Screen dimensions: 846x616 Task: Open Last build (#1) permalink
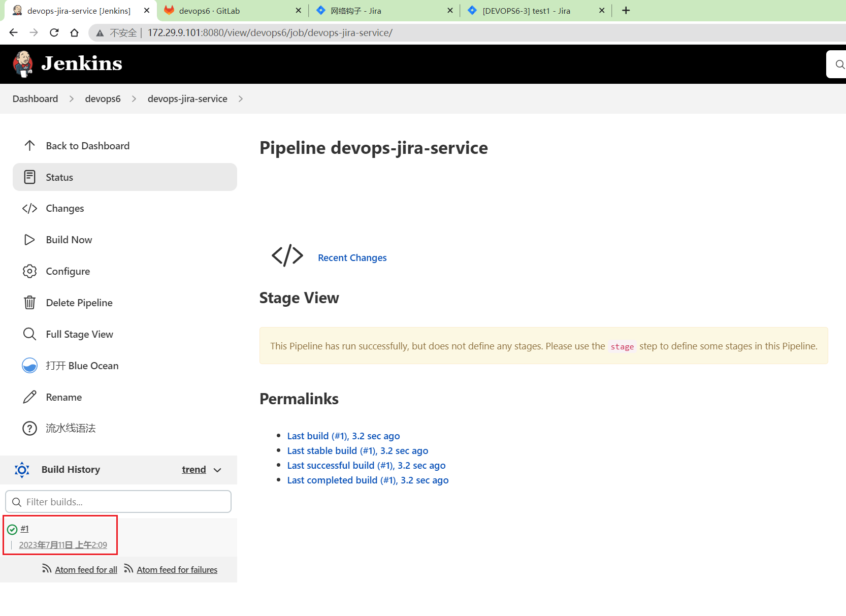tap(343, 436)
